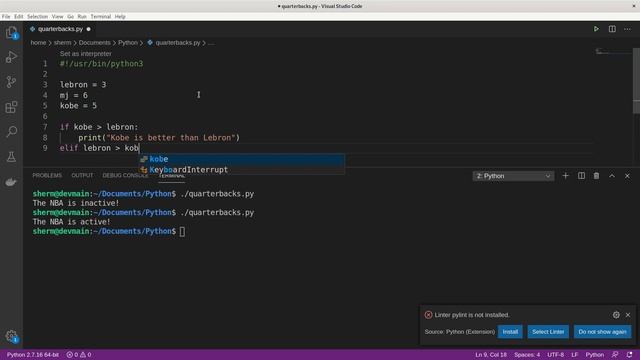Click line number 7 in gutter
This screenshot has height=360, width=640.
tap(45, 127)
